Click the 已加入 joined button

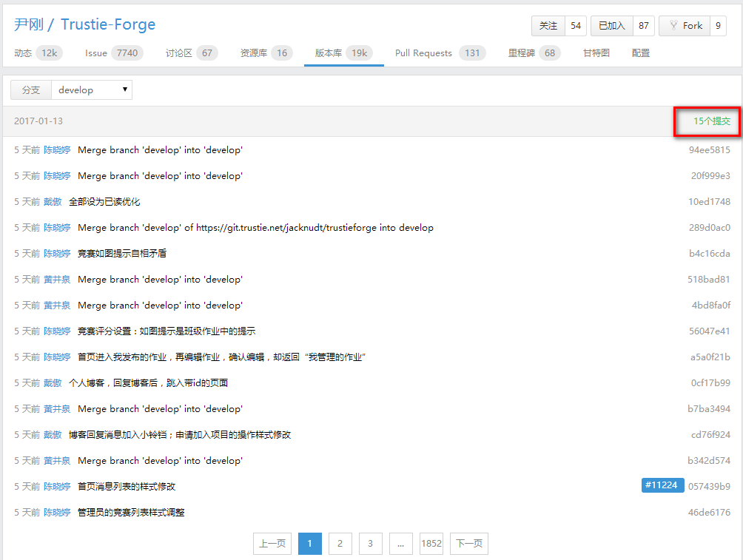point(612,26)
